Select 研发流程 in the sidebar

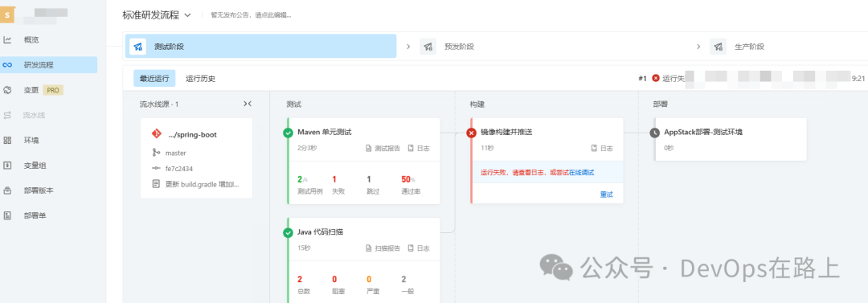(49, 65)
